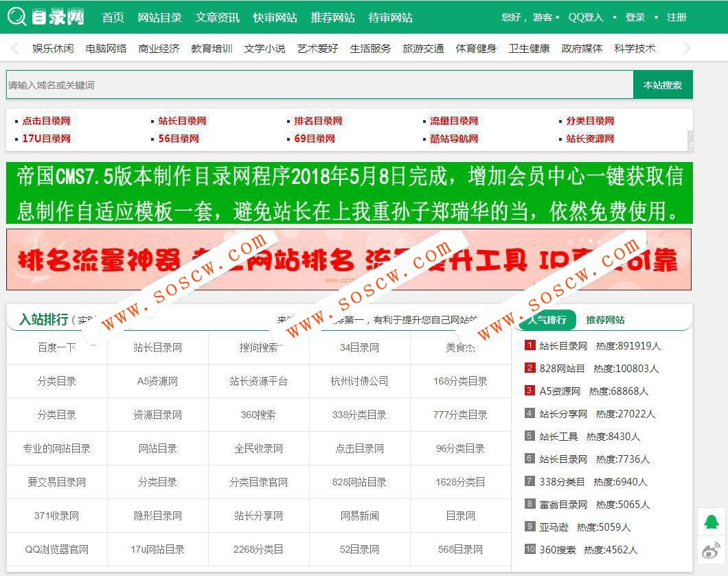Open QQ浏览器官网 in the ranking grid
Screen dimensions: 728x576
[x=56, y=549]
